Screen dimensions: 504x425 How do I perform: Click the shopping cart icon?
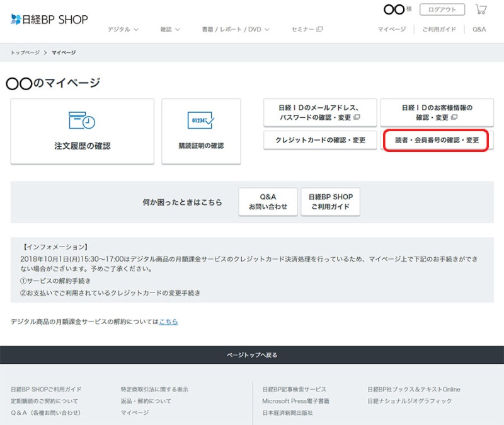[x=481, y=9]
